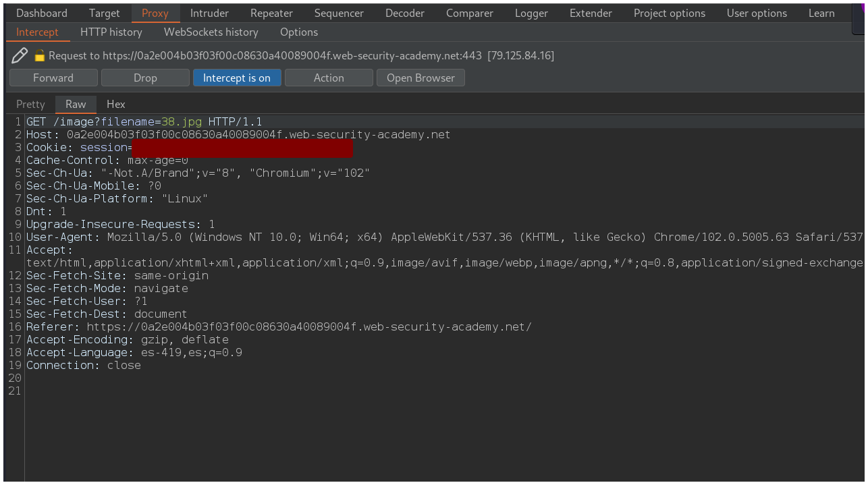Launch Open Browser
The image size is (868, 485).
click(421, 78)
